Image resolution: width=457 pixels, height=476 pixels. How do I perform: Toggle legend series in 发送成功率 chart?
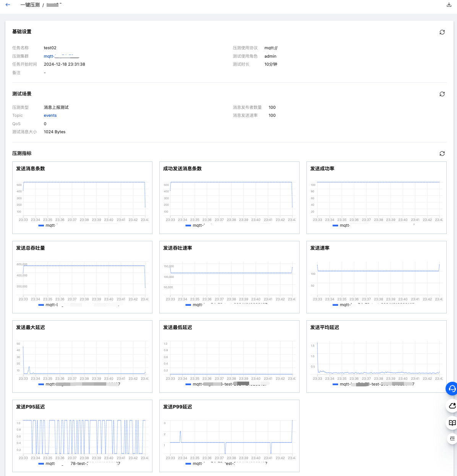click(x=342, y=226)
